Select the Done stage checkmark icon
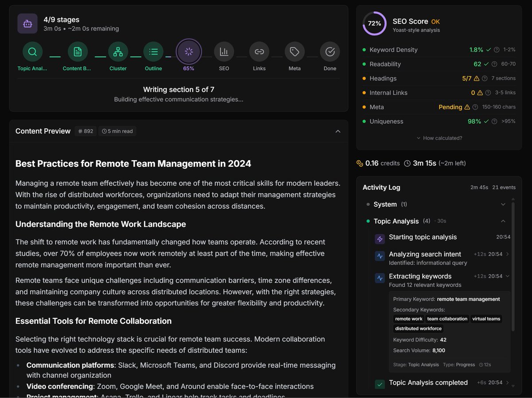The height and width of the screenshot is (398, 532). click(330, 51)
